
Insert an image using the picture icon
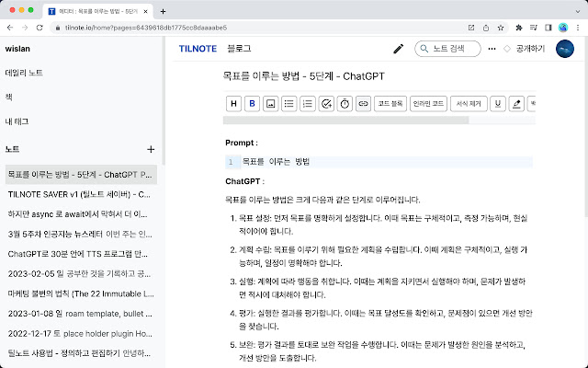(x=270, y=104)
